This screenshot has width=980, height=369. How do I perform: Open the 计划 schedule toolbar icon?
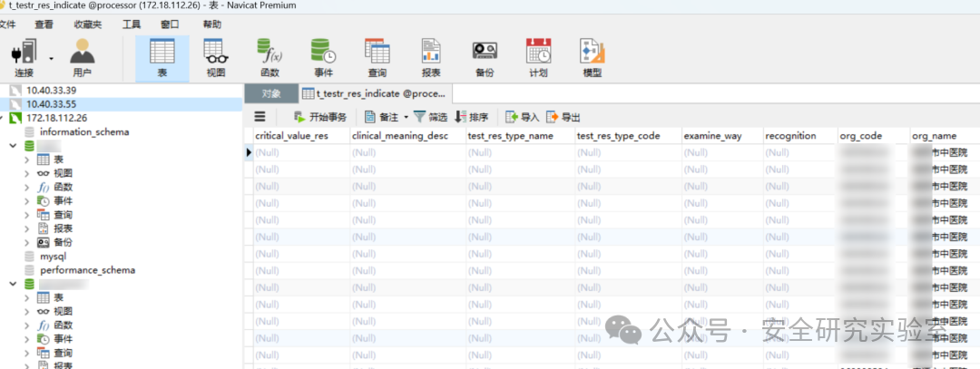538,59
